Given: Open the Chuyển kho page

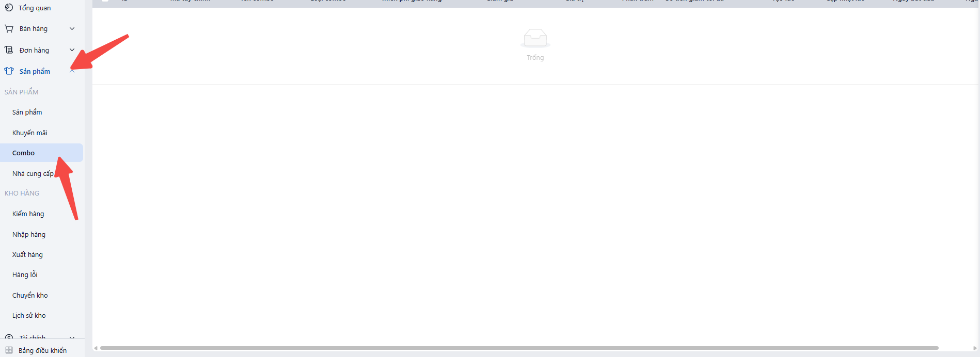Looking at the screenshot, I should coord(30,295).
